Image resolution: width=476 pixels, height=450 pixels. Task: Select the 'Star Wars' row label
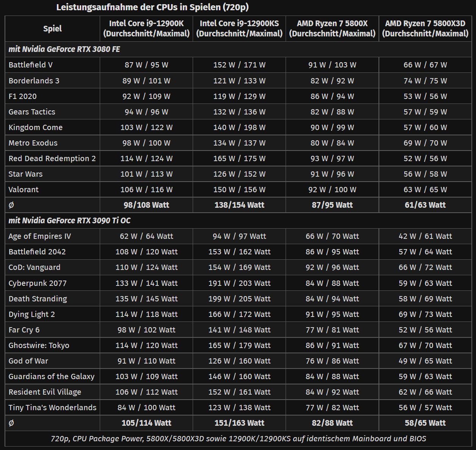point(25,174)
